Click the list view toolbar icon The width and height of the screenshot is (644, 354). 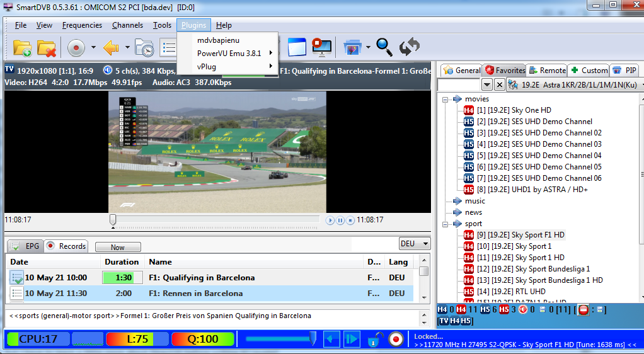pos(169,48)
